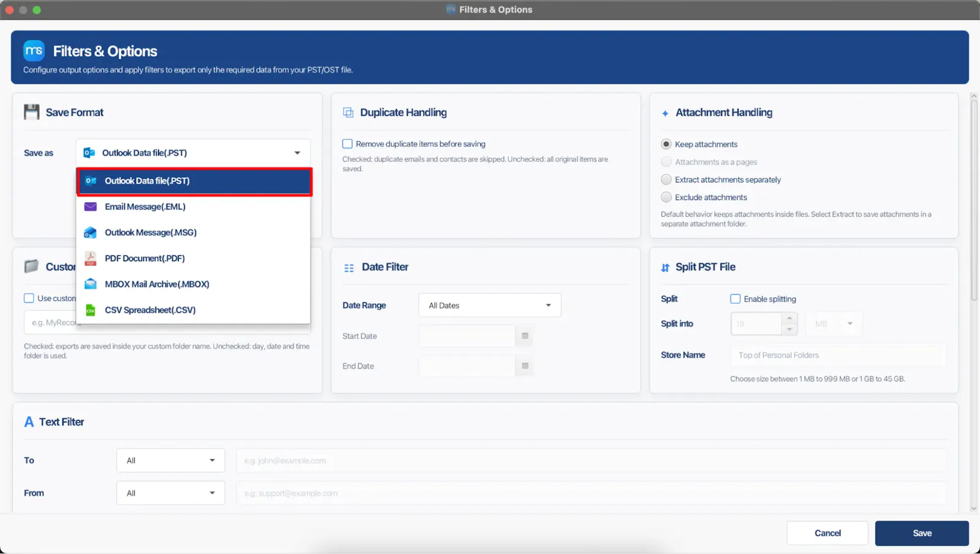The image size is (980, 554).
Task: Click the To email address field
Action: (x=592, y=460)
